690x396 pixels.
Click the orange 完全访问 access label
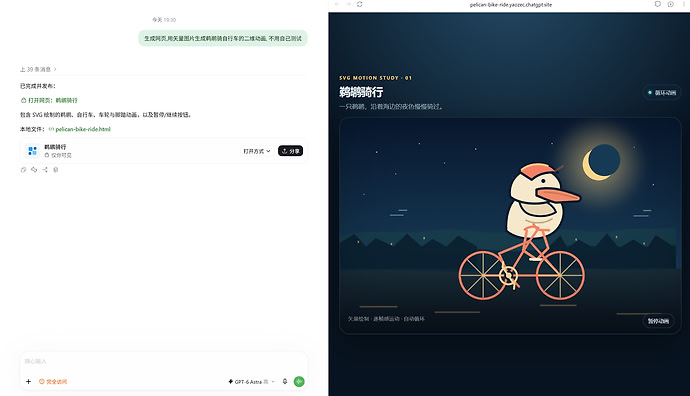coord(53,381)
